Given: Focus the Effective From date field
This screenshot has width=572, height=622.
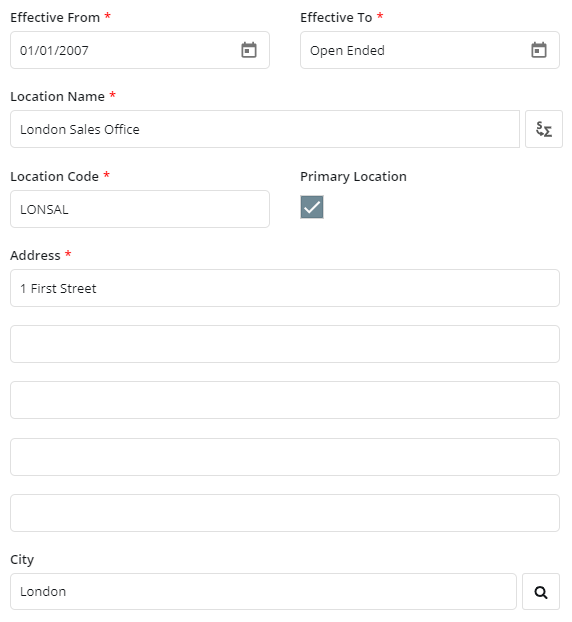Looking at the screenshot, I should (x=140, y=50).
